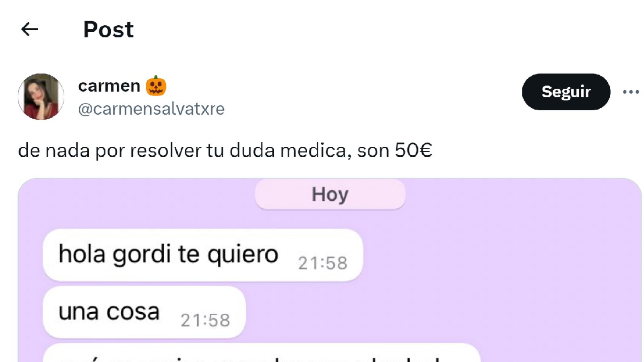Select the tweet text about duda medica

point(225,150)
